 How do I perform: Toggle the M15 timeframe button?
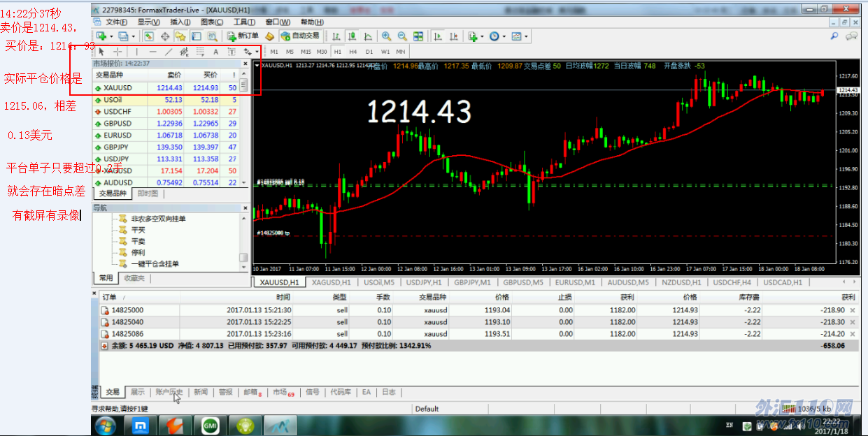click(306, 52)
